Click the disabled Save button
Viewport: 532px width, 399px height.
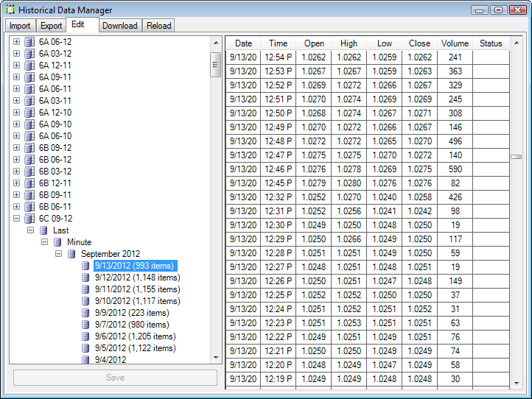point(116,378)
